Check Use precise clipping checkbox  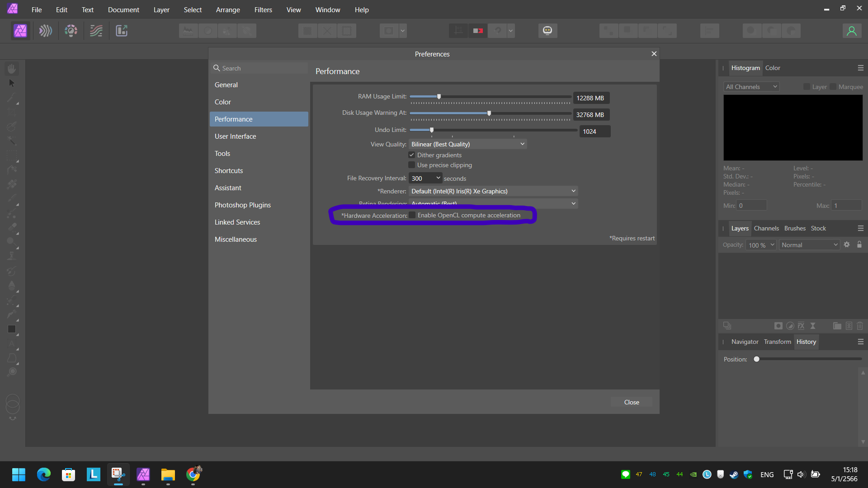point(412,165)
